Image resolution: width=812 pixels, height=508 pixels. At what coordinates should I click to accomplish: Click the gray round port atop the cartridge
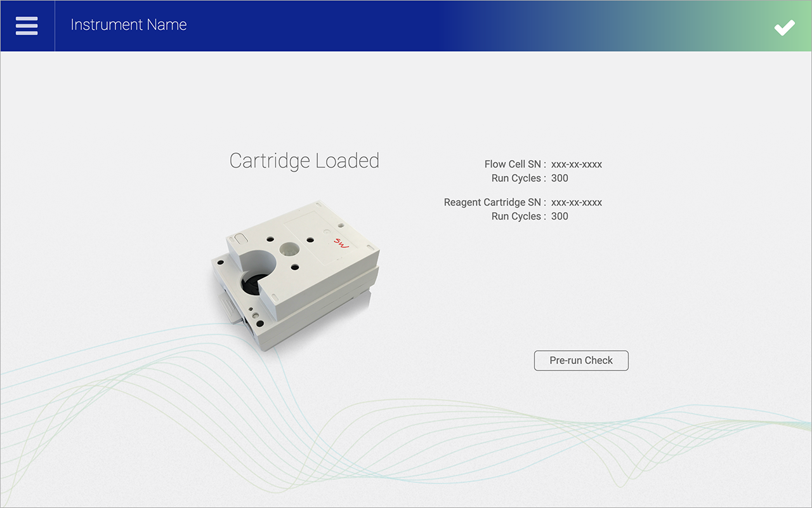(289, 248)
